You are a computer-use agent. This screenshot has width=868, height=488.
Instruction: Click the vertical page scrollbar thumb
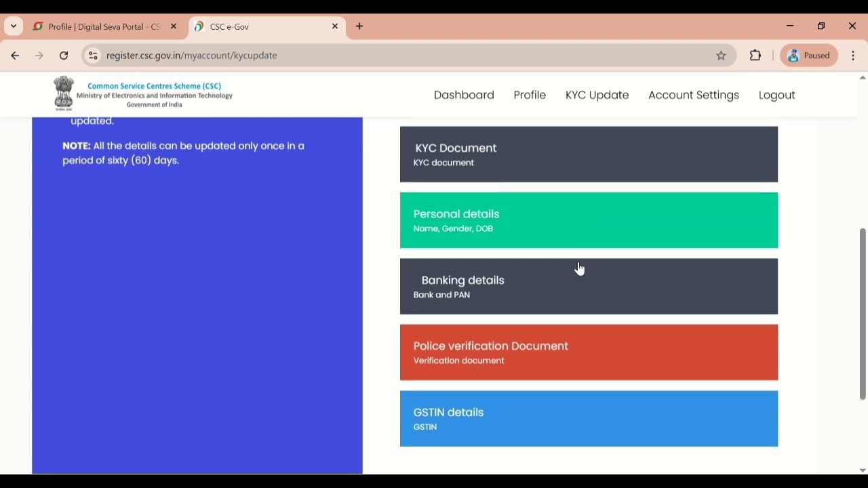click(x=863, y=314)
